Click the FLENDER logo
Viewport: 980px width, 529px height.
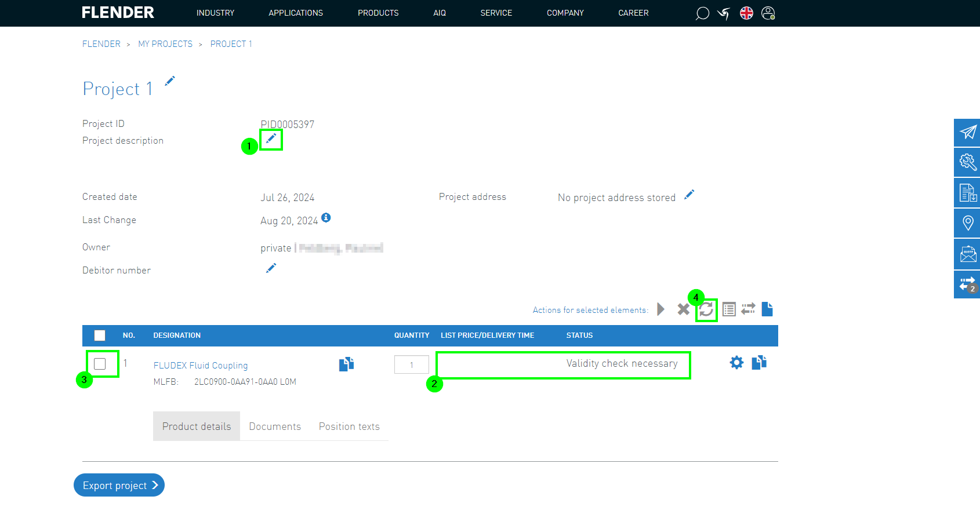118,13
